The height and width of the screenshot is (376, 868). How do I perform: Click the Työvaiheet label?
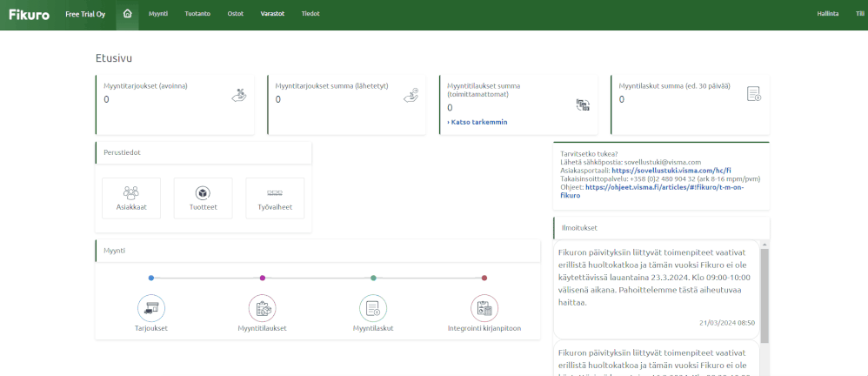point(275,208)
